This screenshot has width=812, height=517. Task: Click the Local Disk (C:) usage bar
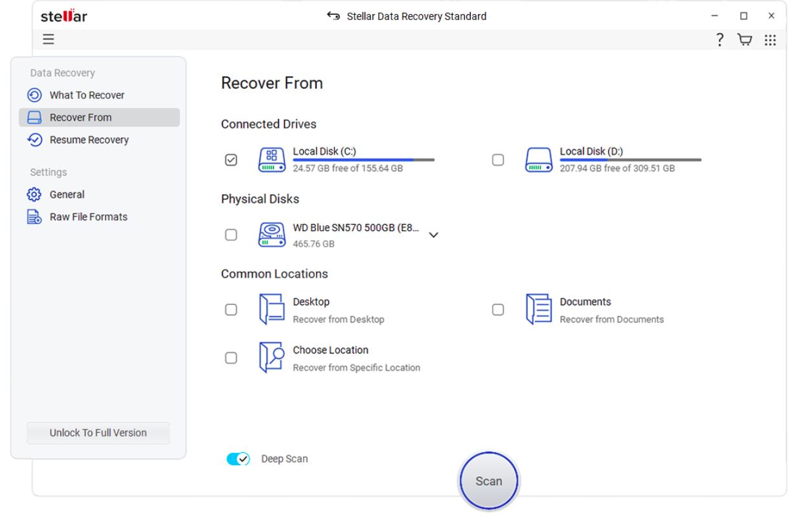pyautogui.click(x=364, y=160)
